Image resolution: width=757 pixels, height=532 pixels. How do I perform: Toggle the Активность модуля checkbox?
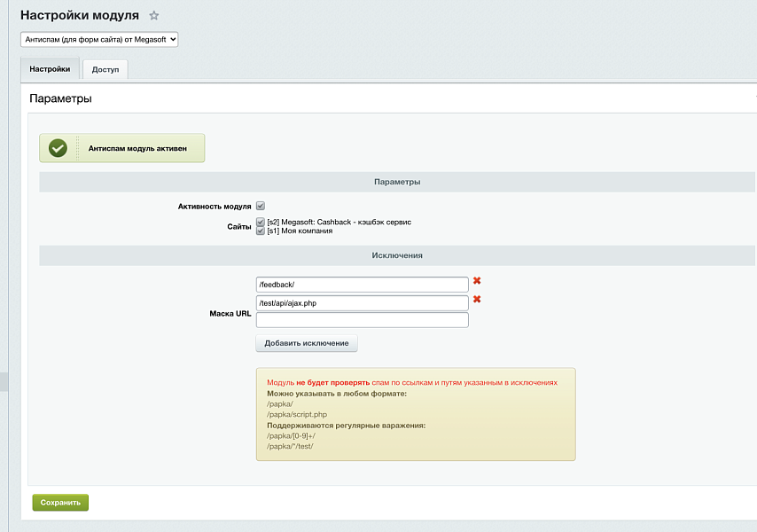(261, 206)
